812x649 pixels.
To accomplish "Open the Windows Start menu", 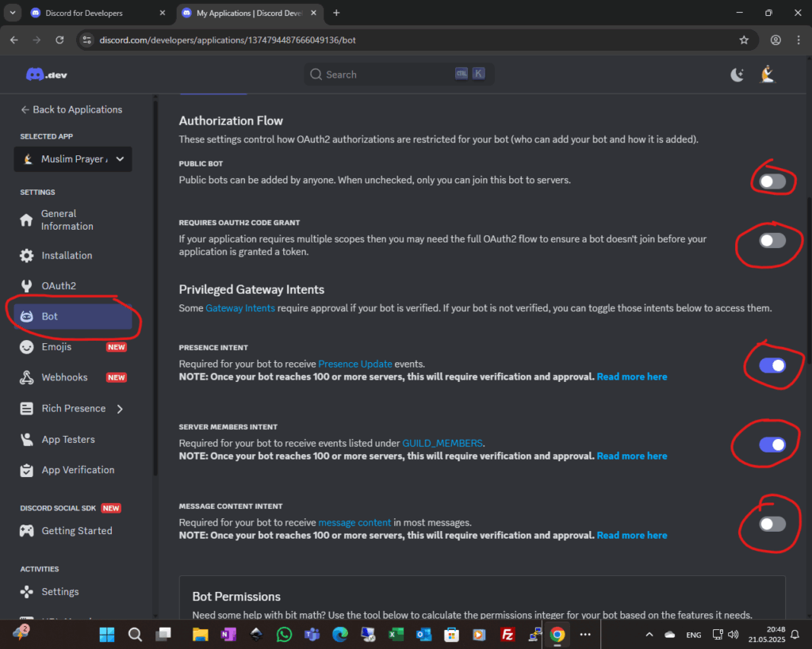I will pyautogui.click(x=107, y=635).
